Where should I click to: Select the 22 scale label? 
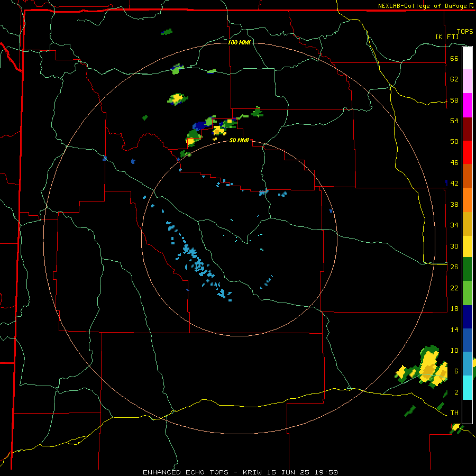point(454,288)
